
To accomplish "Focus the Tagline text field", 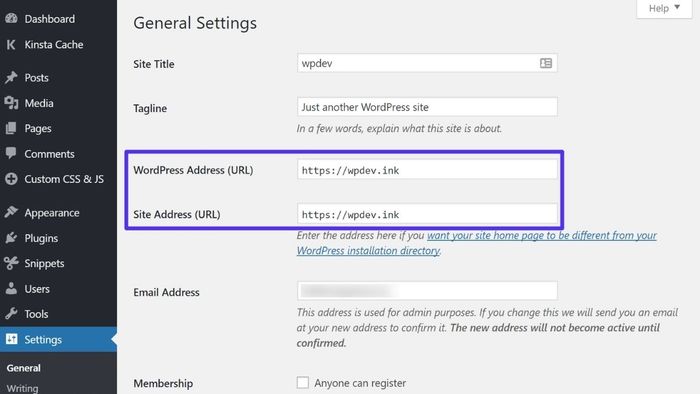I will [427, 107].
